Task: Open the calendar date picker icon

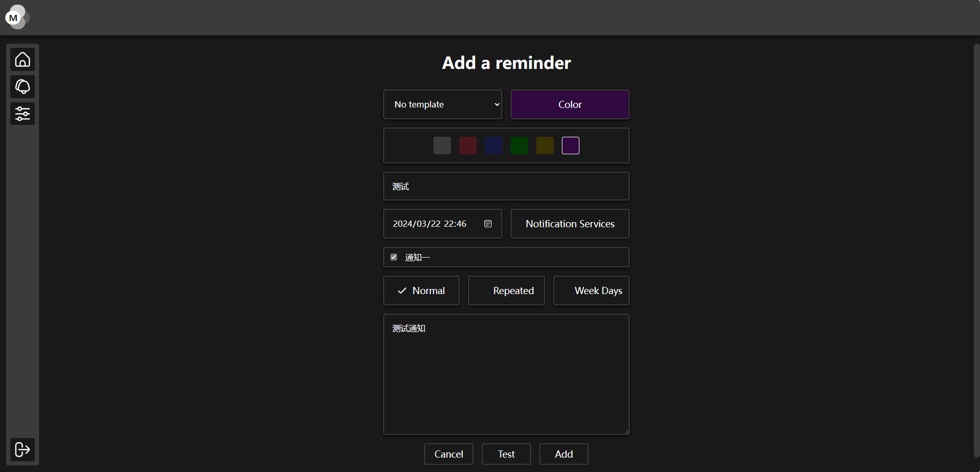Action: [488, 224]
